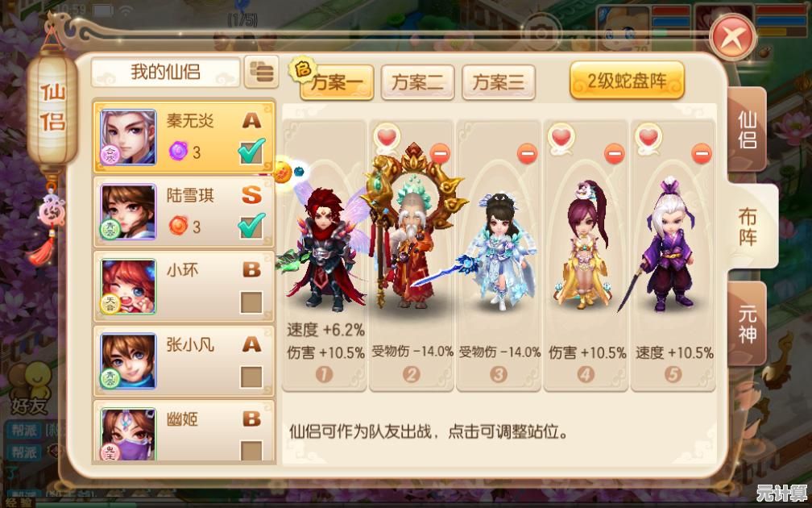Open the list sort icon beside 我的仙侣
This screenshot has height=508, width=812.
[x=262, y=71]
